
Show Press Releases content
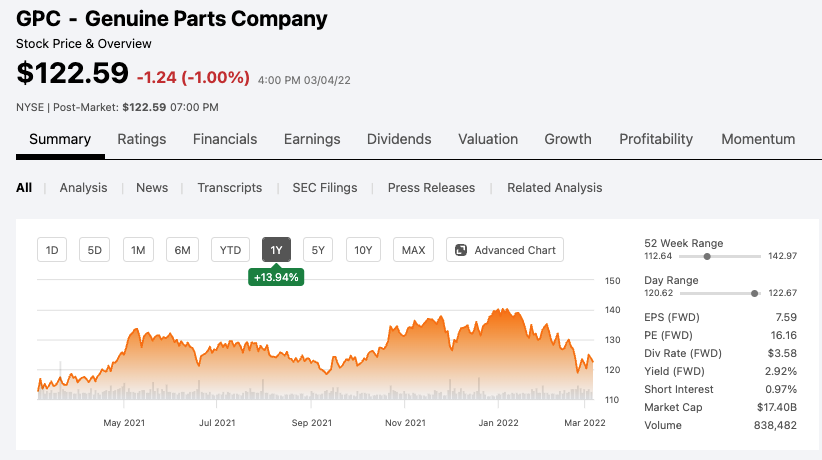(431, 188)
